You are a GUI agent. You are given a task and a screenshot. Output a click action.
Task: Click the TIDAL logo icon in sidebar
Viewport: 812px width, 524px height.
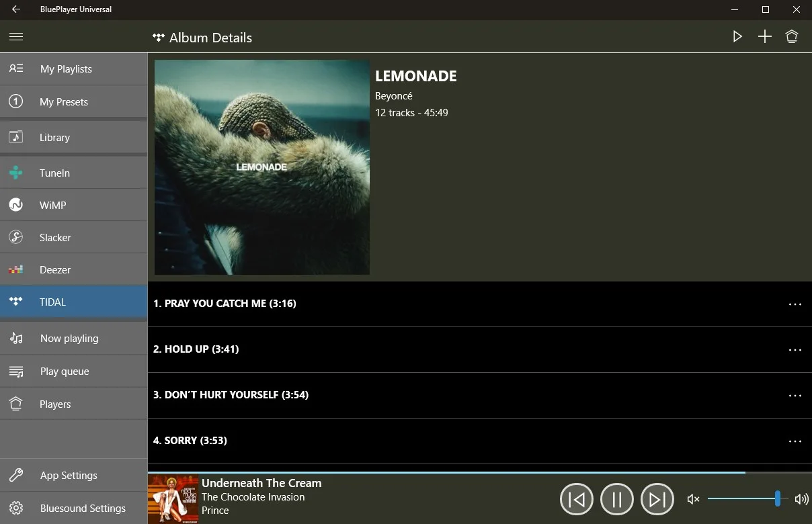coord(16,302)
